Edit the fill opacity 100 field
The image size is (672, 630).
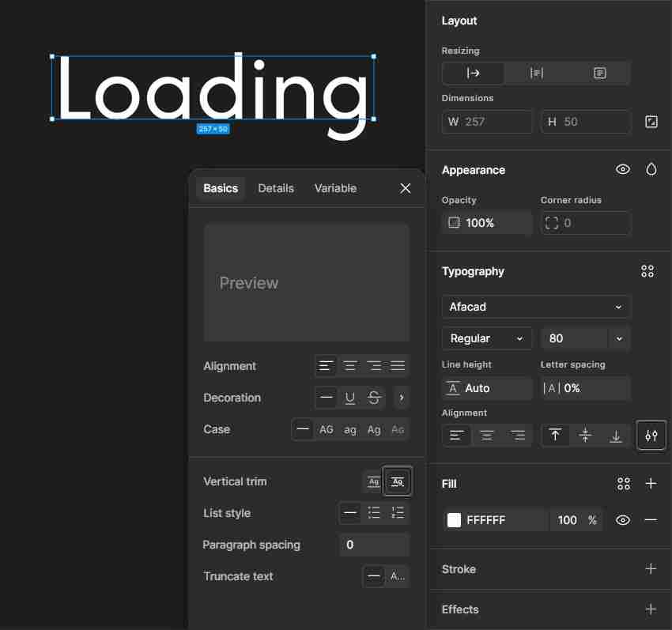coord(567,520)
